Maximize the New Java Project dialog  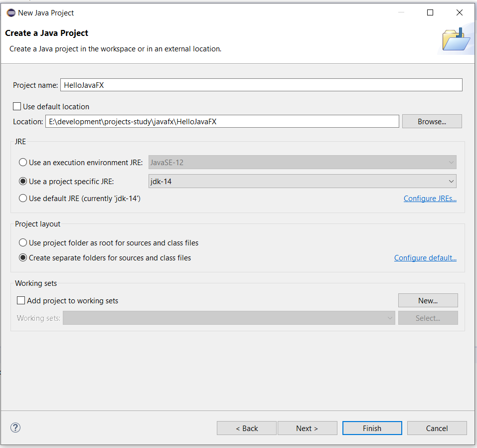pos(430,12)
